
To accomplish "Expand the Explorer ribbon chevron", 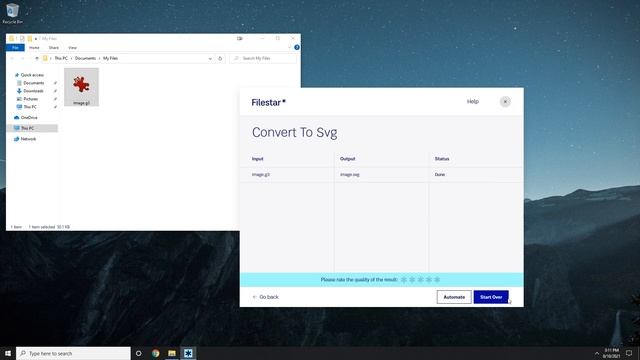I will coord(289,47).
